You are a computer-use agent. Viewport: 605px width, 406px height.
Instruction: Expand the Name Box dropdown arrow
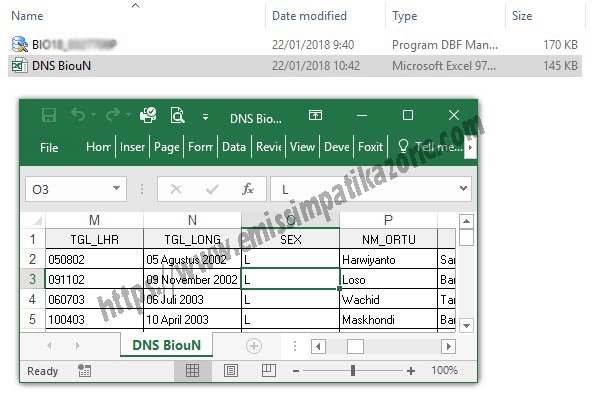[x=116, y=188]
